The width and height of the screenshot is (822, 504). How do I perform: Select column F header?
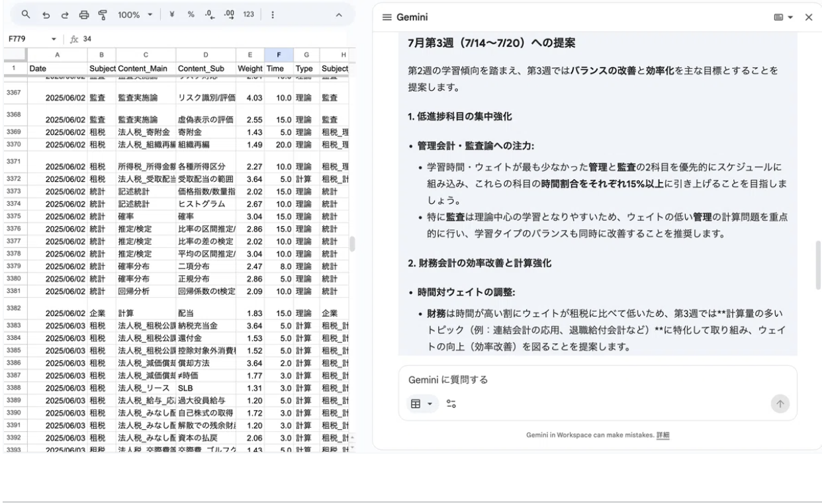pos(279,56)
